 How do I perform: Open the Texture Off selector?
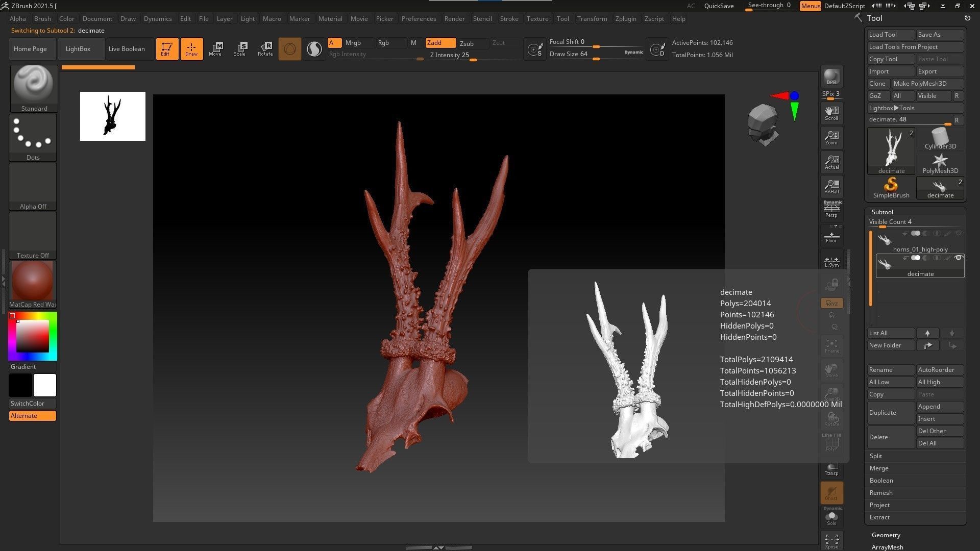(33, 235)
